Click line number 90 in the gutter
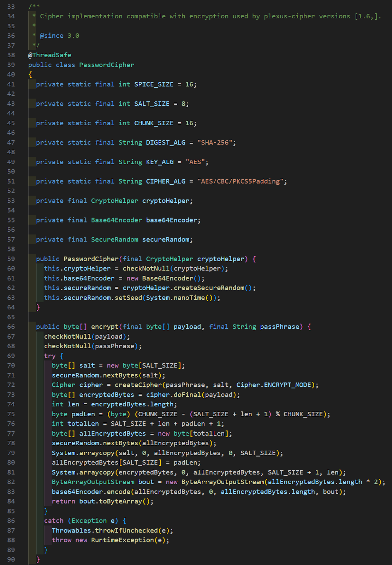The height and width of the screenshot is (565, 392). (11, 560)
